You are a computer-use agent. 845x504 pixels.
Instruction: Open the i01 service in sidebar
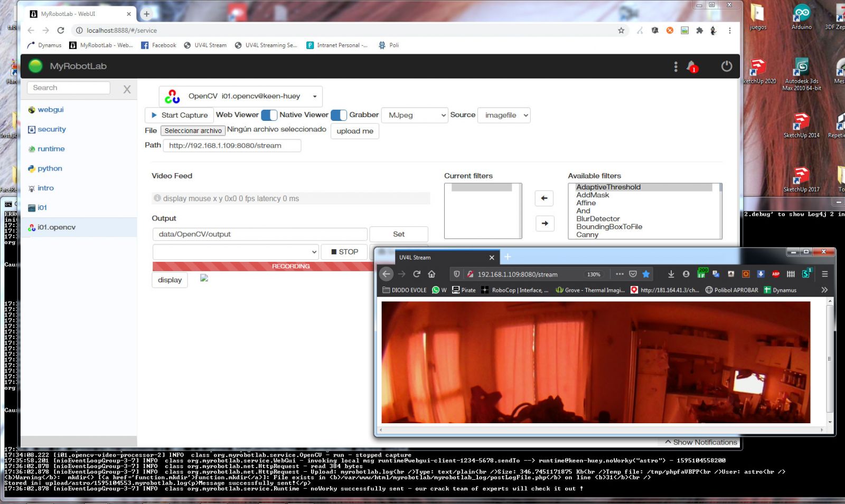[42, 207]
